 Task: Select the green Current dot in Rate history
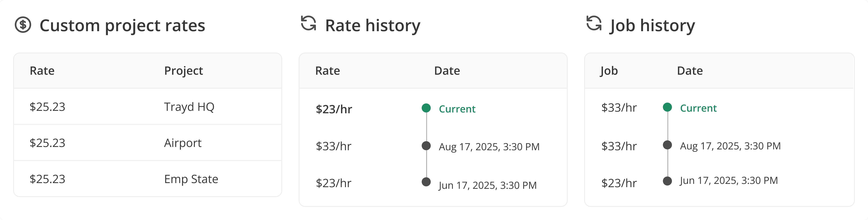pos(426,108)
